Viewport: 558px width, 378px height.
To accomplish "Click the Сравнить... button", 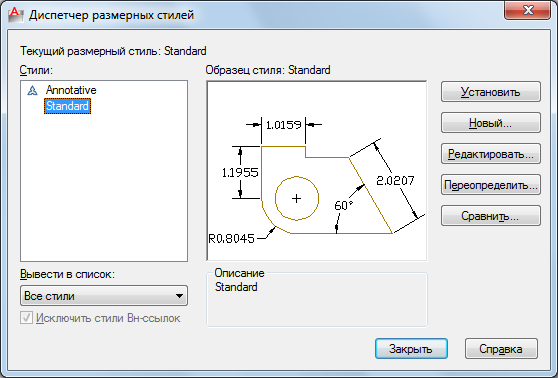I will [491, 216].
